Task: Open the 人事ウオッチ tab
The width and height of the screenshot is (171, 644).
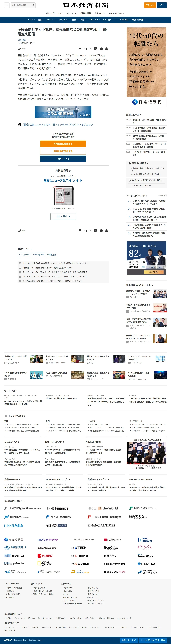Action: 100,13
